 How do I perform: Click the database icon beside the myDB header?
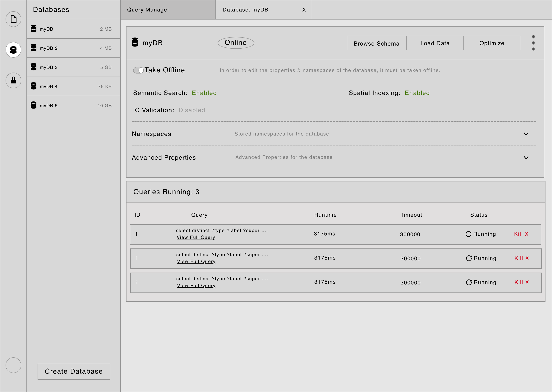(x=135, y=42)
